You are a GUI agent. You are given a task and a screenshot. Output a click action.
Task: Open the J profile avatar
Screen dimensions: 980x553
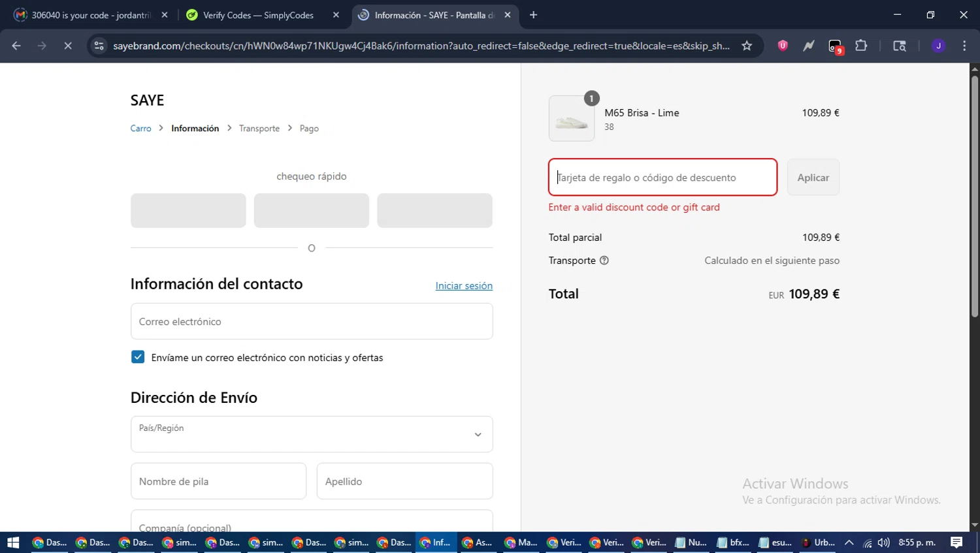pyautogui.click(x=938, y=46)
